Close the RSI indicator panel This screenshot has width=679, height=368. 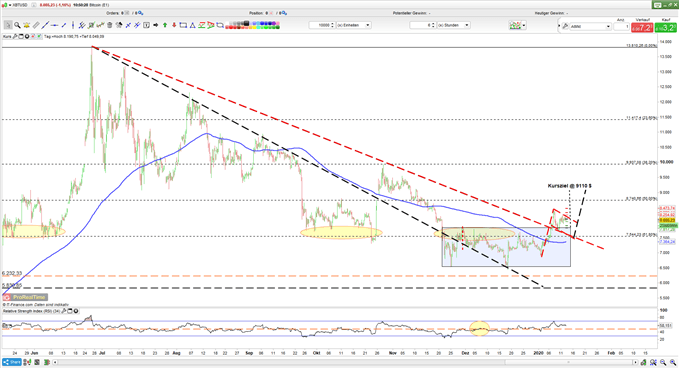pos(76,311)
